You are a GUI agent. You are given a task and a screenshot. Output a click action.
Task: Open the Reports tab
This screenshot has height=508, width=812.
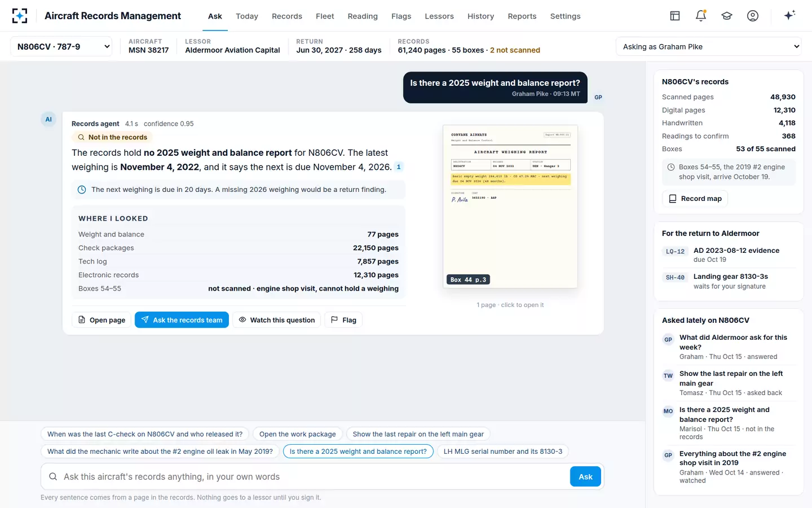pos(522,16)
